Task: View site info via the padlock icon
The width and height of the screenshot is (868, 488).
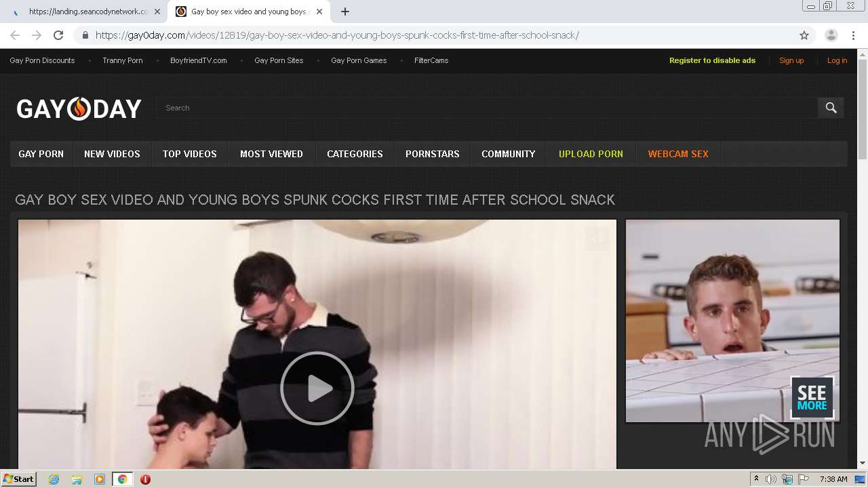Action: coord(85,35)
